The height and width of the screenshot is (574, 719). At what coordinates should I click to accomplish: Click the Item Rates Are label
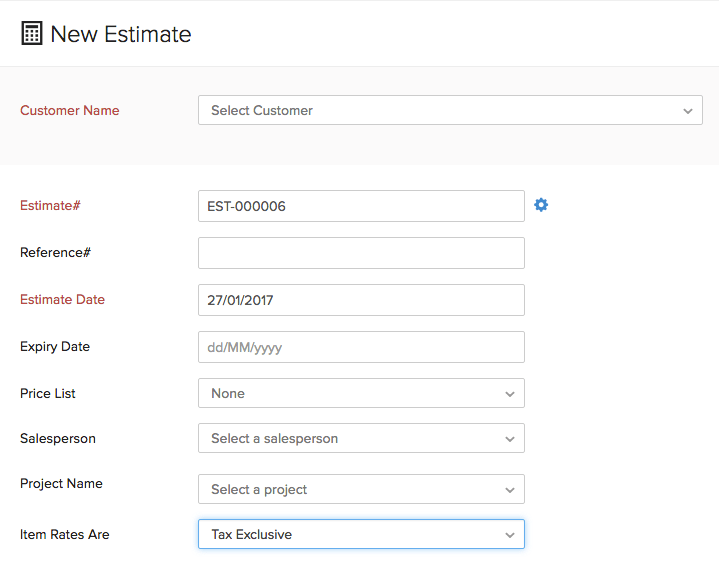point(64,535)
